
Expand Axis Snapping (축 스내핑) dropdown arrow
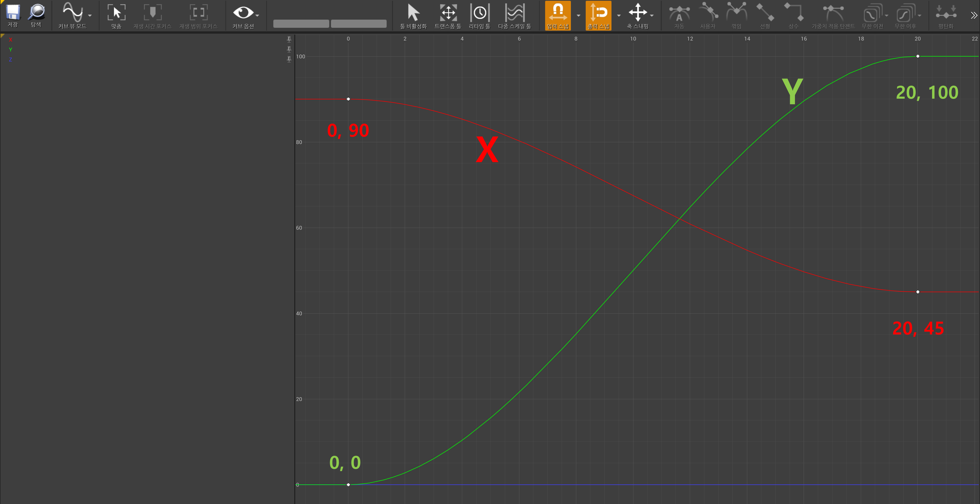[x=652, y=16]
